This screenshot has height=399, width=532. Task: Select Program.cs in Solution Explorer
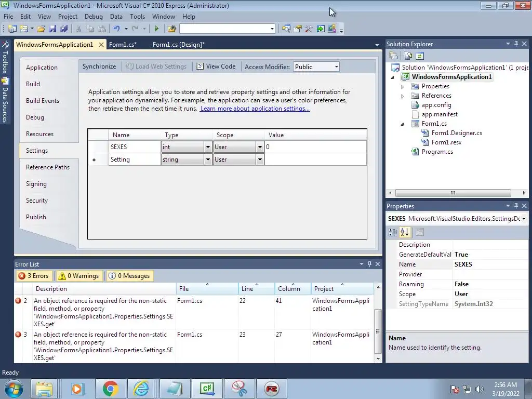click(x=437, y=152)
